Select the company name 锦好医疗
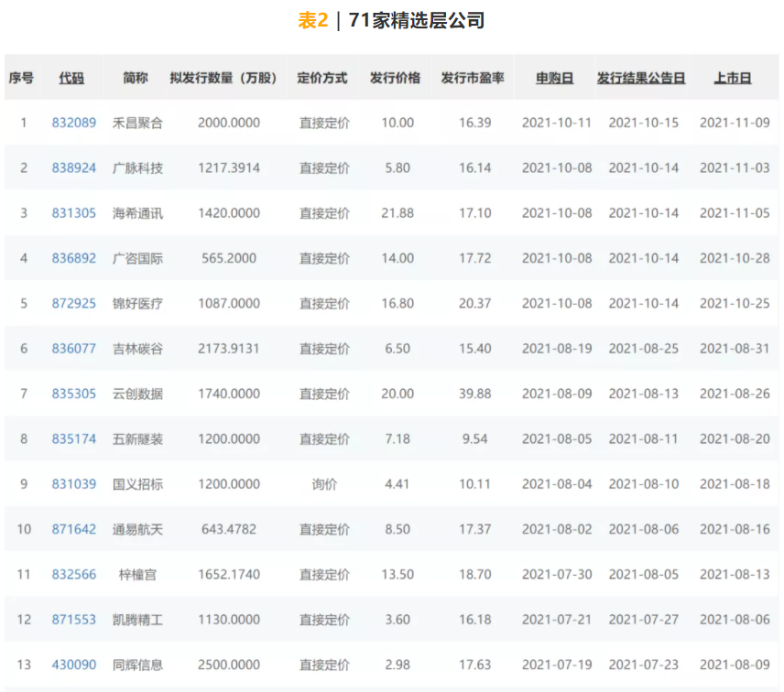Image resolution: width=784 pixels, height=692 pixels. point(137,303)
